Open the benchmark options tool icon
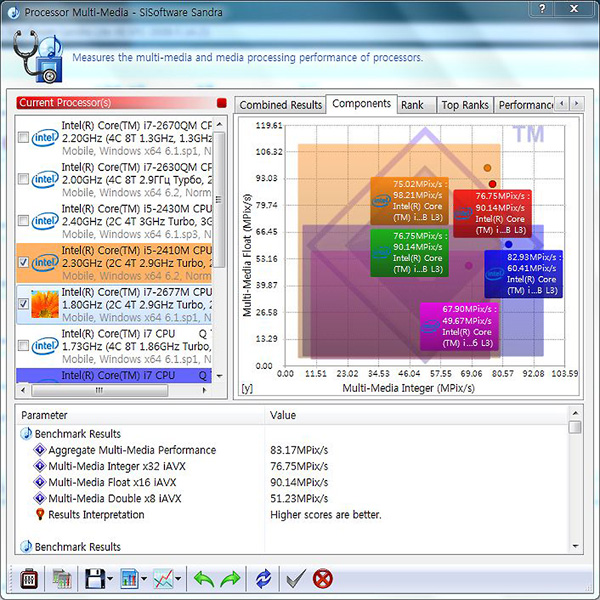 pos(29,579)
